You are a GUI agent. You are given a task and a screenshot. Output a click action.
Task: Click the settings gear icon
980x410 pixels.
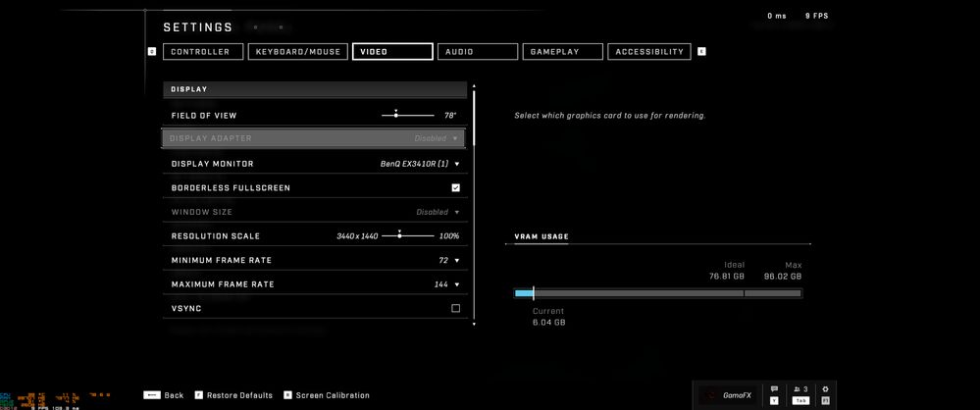[x=824, y=389]
